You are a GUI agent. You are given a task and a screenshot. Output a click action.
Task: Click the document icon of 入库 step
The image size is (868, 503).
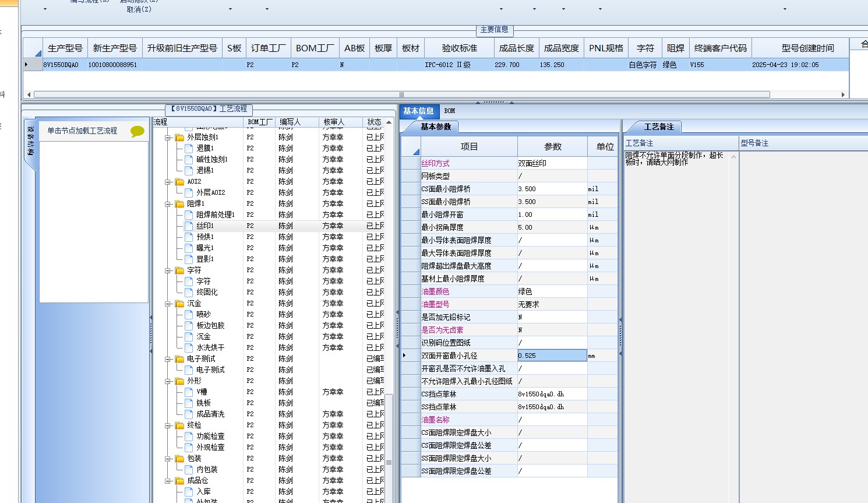189,491
